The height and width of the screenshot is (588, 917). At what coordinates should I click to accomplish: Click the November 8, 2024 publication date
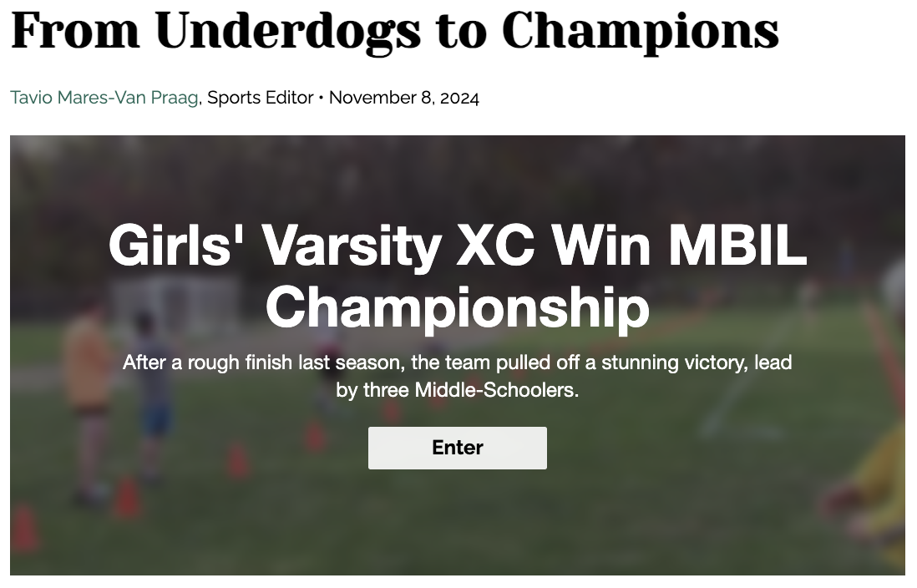404,98
